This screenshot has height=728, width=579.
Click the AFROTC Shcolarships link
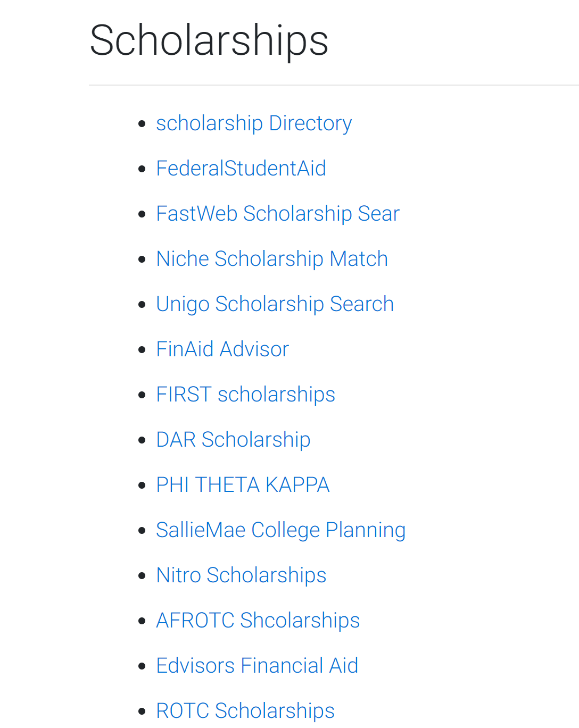click(x=258, y=621)
